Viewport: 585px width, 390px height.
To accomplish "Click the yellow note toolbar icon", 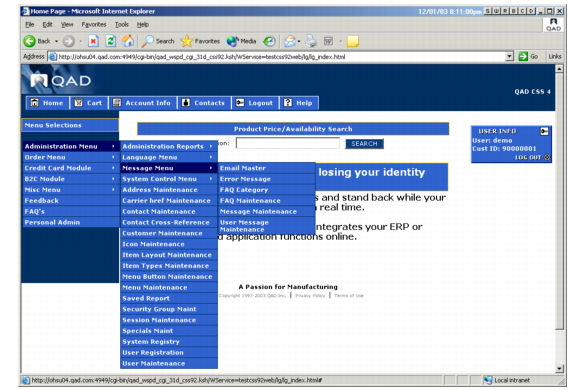I will 353,41.
